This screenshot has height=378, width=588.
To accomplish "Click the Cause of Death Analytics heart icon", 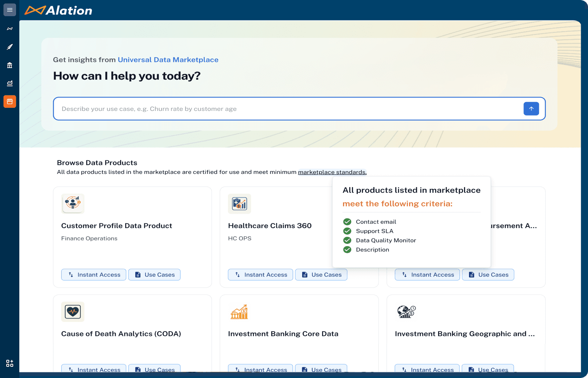I will (x=73, y=312).
